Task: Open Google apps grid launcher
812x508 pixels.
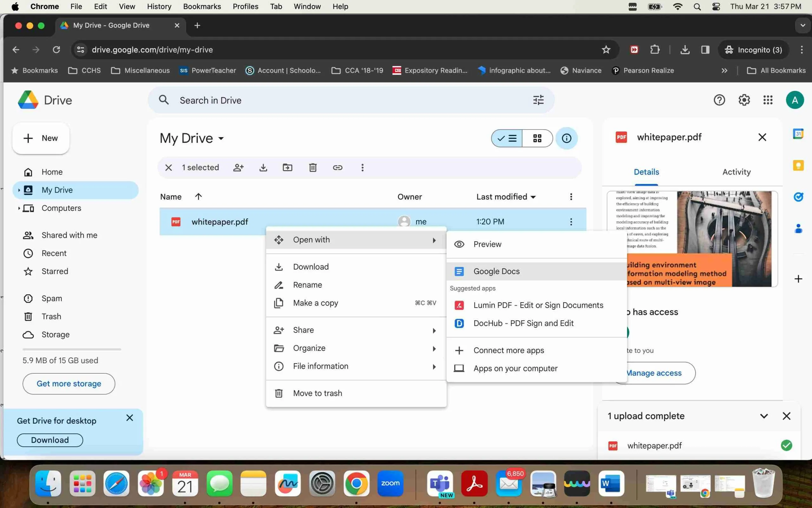Action: [768, 100]
